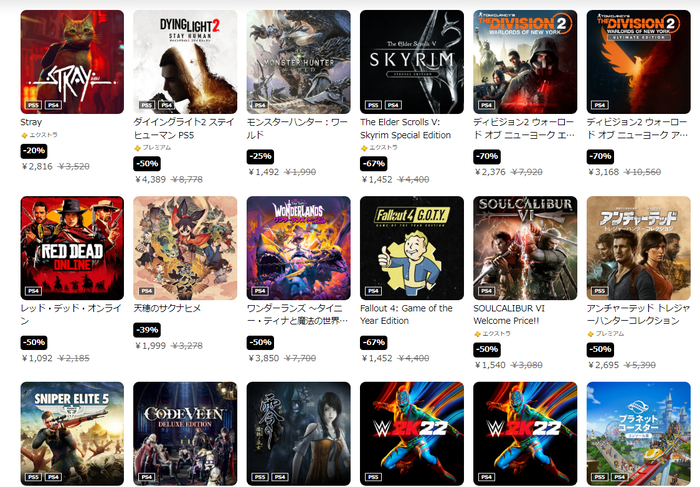Click the PS Plus エクストラ icon under Stray

25,135
